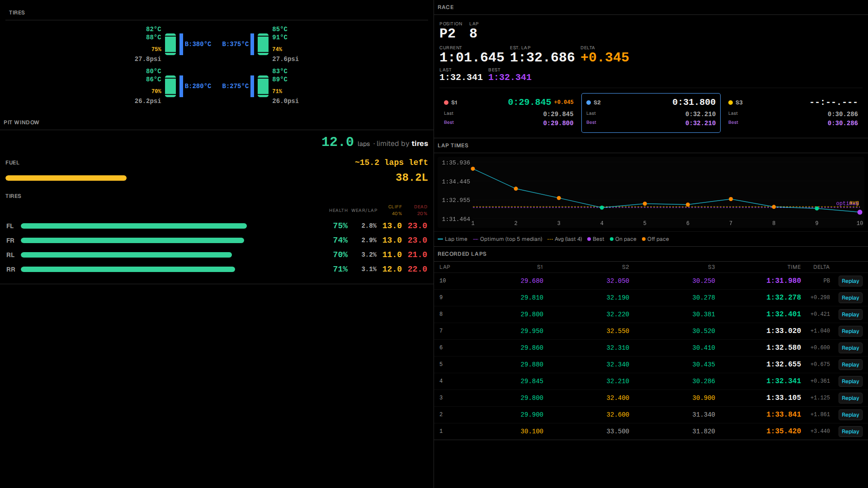
Task: Click the delta value +0.345
Action: [x=605, y=57]
